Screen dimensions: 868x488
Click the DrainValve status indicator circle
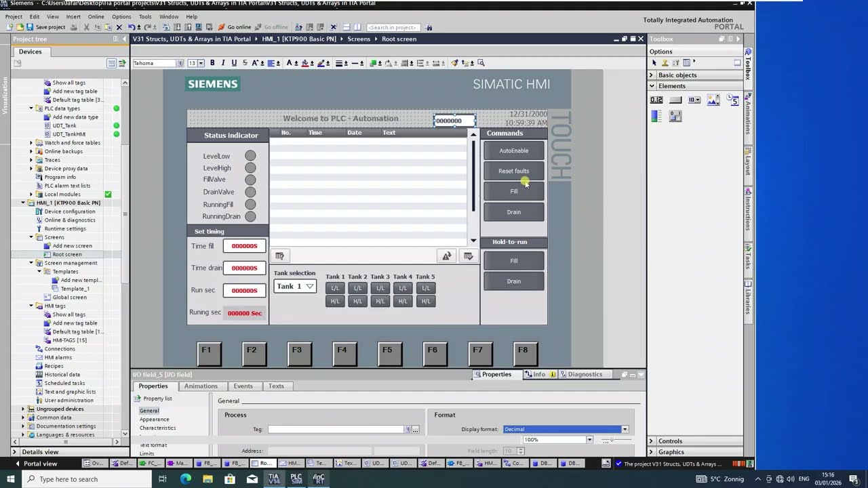click(x=250, y=192)
